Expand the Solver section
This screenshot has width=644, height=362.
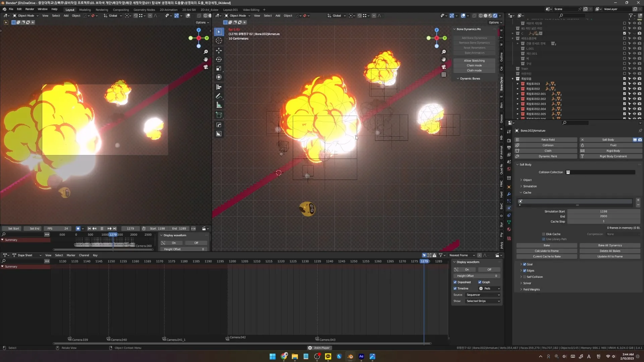[x=527, y=283]
